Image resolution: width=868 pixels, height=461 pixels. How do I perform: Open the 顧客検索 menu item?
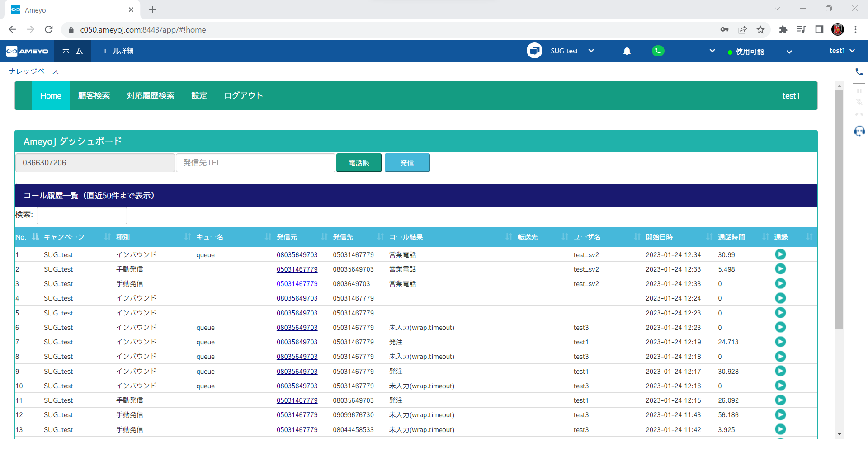[x=94, y=96]
